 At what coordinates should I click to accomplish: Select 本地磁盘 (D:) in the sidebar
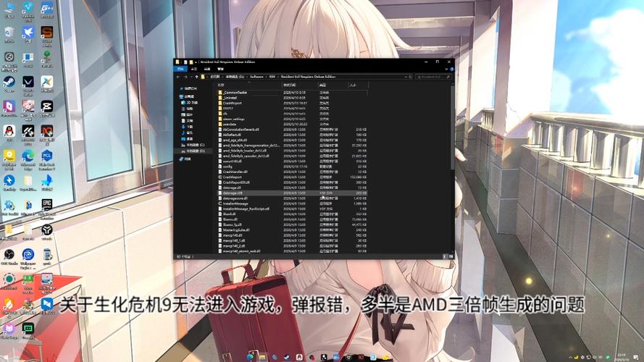pyautogui.click(x=193, y=151)
